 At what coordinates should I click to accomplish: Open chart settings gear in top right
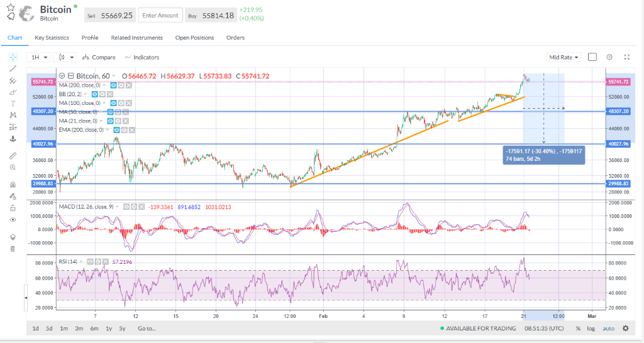point(609,57)
